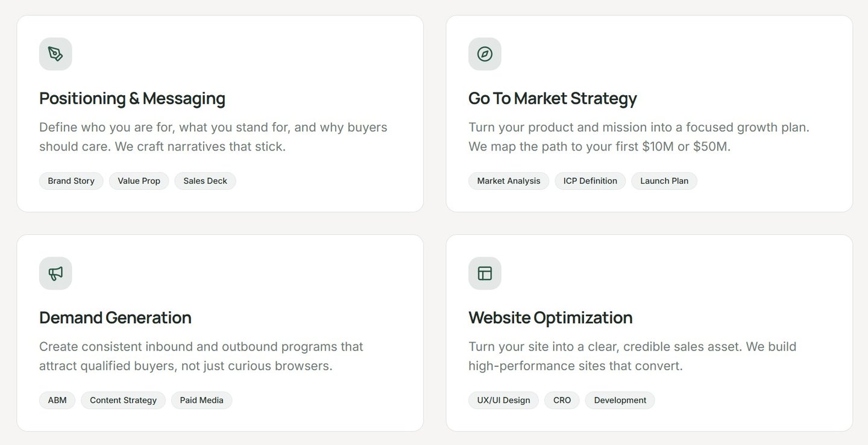The width and height of the screenshot is (868, 445).
Task: Click the Paid Media tag
Action: coord(201,400)
